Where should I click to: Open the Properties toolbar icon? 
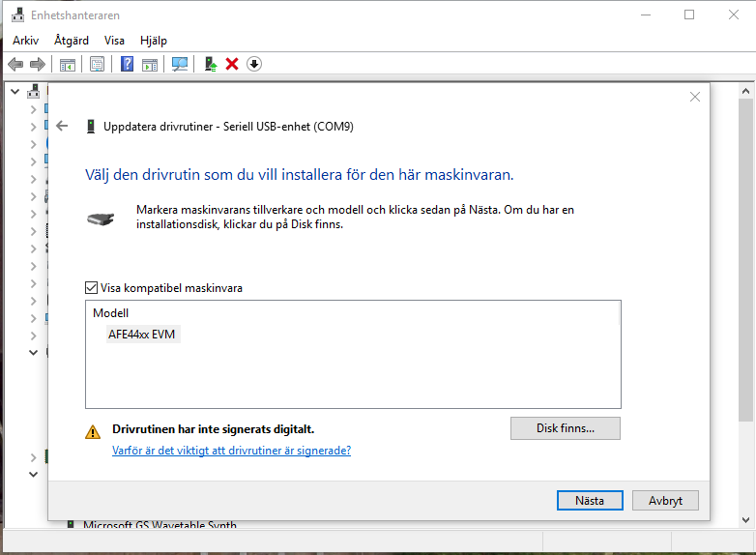[x=97, y=64]
